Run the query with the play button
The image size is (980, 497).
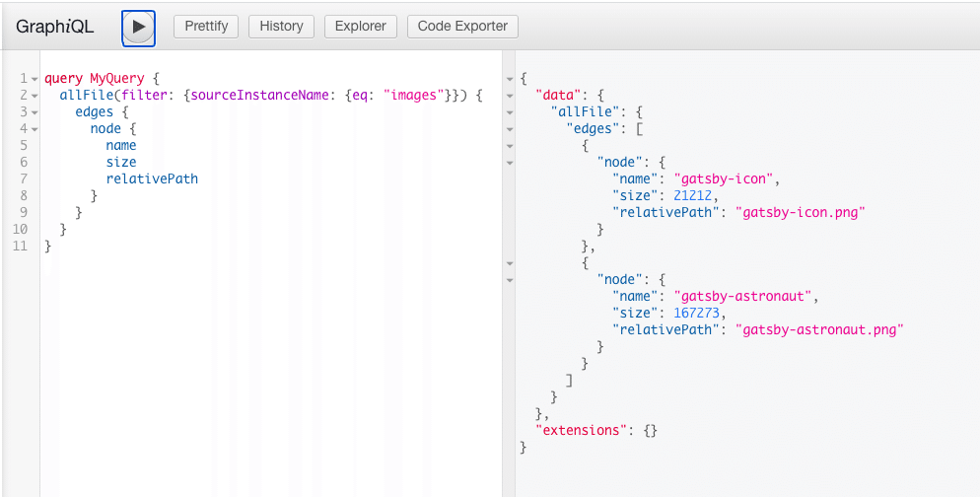tap(139, 27)
